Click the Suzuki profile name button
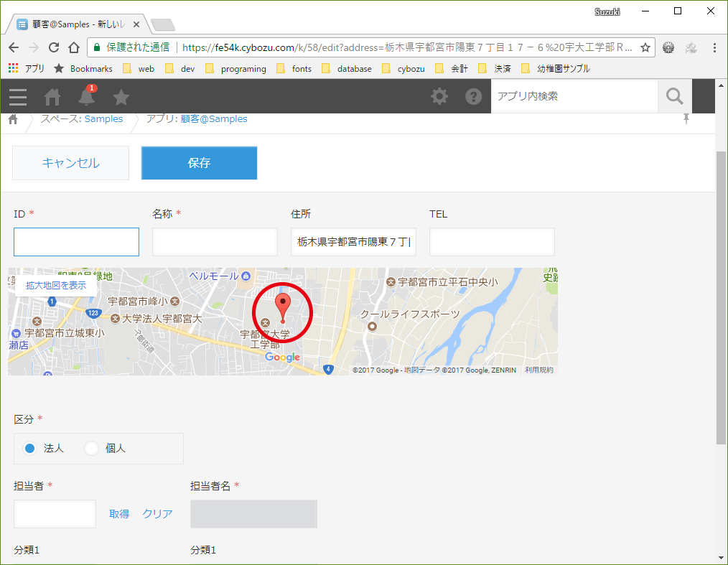728x565 pixels. click(607, 12)
